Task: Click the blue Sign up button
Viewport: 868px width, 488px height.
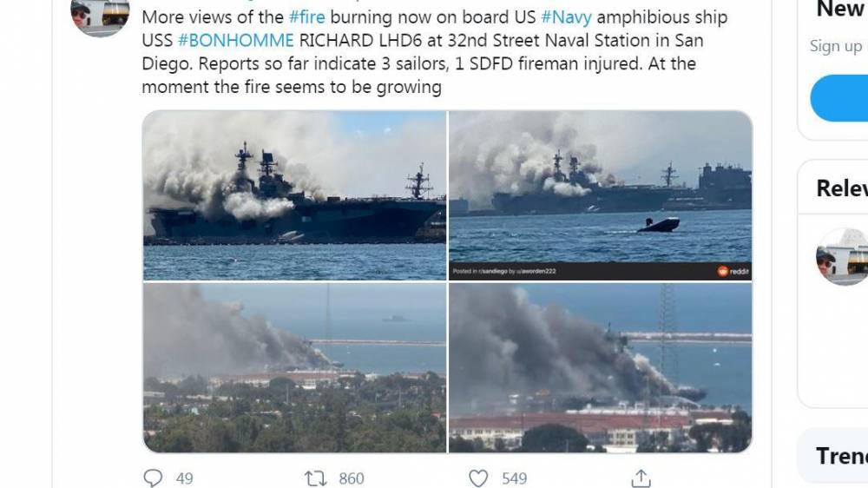Action: [839, 98]
